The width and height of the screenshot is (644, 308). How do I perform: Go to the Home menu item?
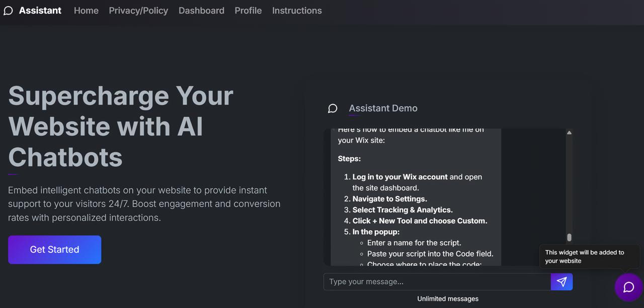point(86,11)
